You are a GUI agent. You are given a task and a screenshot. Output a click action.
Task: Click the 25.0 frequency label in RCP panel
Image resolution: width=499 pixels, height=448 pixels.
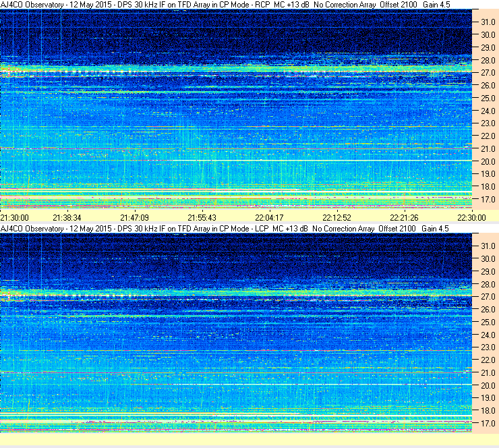pyautogui.click(x=488, y=99)
